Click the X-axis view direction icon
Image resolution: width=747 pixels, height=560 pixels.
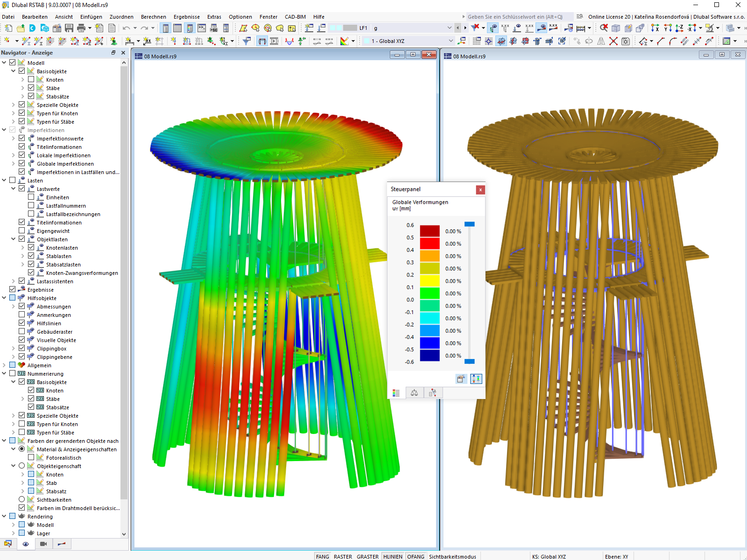(655, 28)
